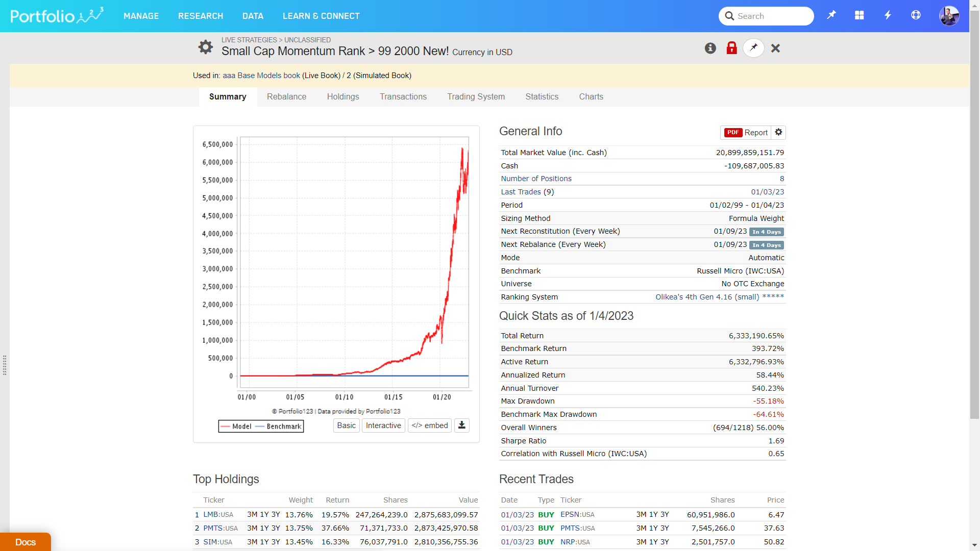Switch to the Rebalance tab

[287, 96]
